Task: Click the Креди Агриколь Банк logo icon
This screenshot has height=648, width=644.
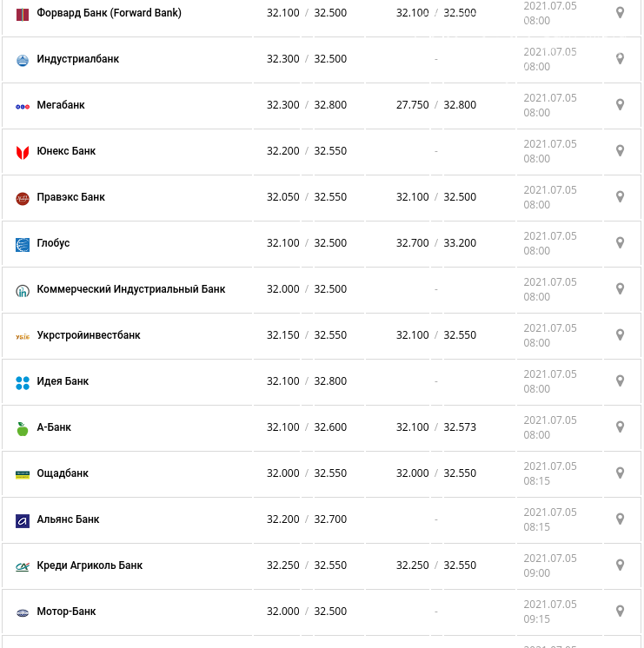Action: 23,566
